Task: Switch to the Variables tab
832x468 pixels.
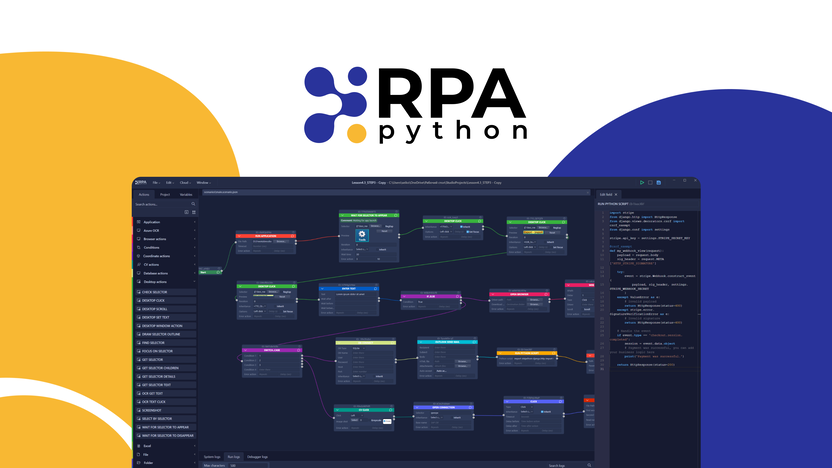Action: (x=186, y=193)
